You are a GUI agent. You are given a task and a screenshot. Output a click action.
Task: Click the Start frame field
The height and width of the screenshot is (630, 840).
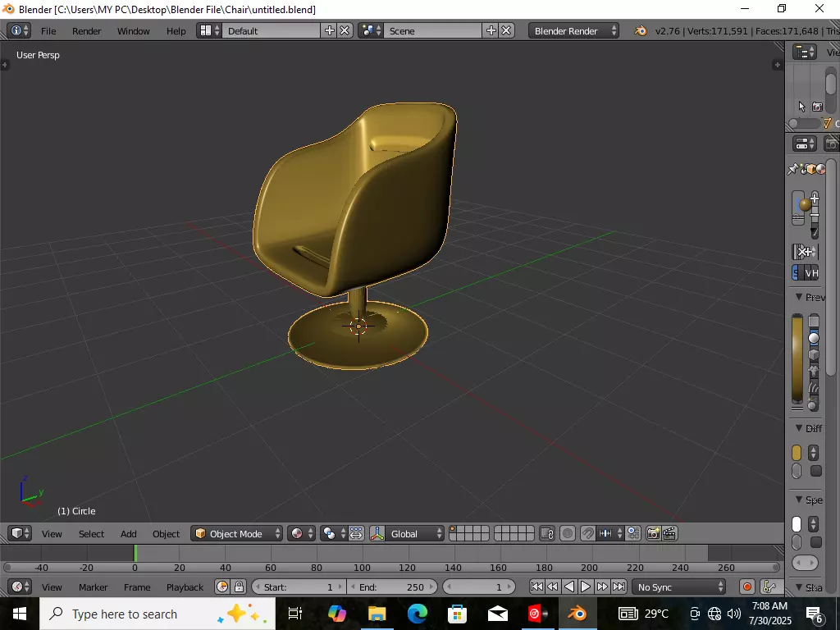click(299, 587)
